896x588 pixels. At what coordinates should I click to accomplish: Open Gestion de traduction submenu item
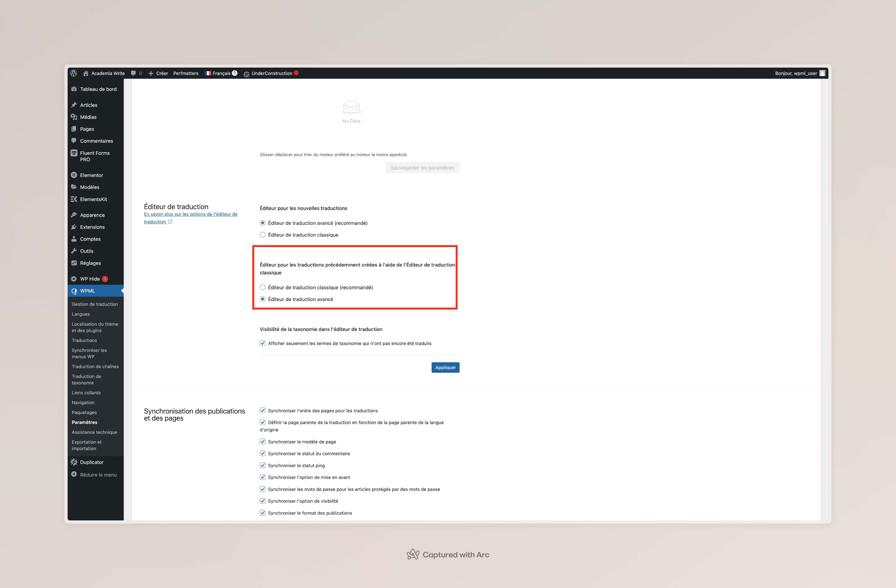click(x=95, y=304)
